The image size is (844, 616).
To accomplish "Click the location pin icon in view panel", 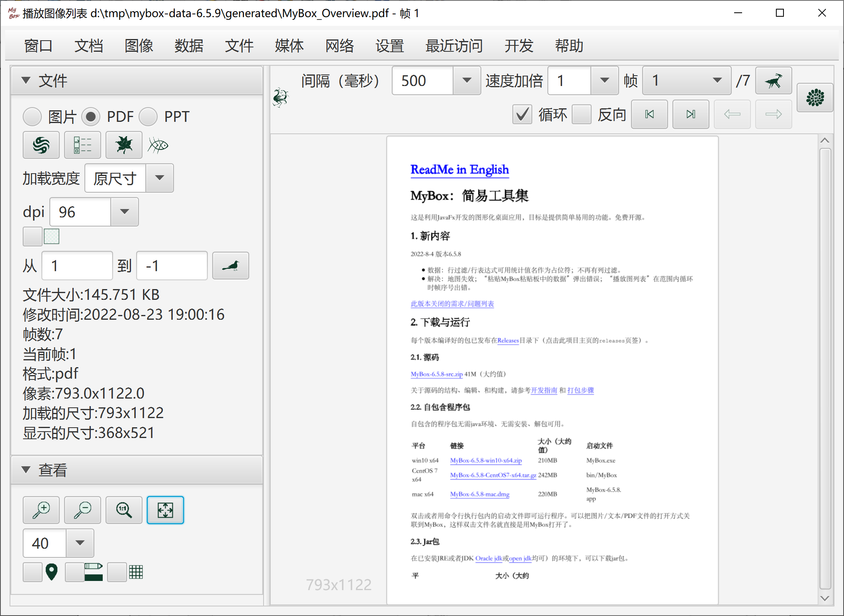I will click(52, 572).
